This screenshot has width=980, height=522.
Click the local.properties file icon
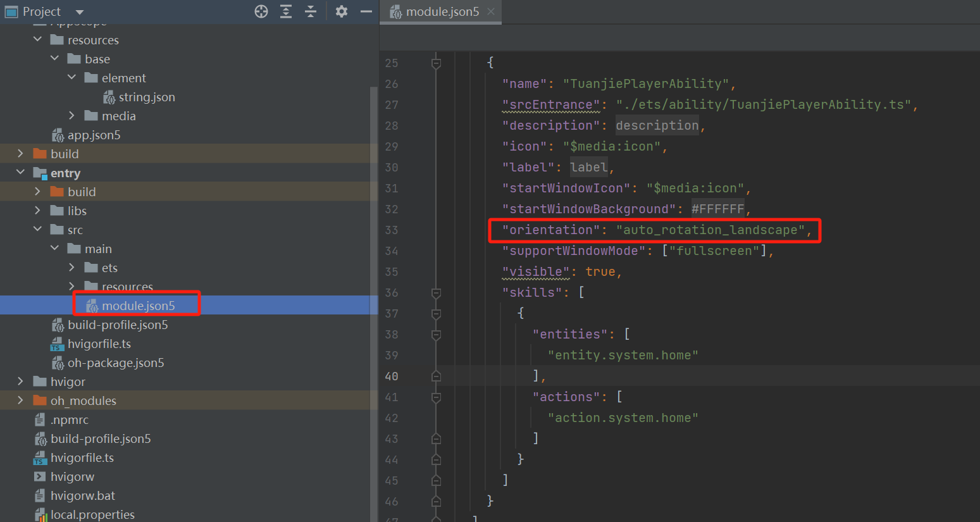(x=40, y=514)
